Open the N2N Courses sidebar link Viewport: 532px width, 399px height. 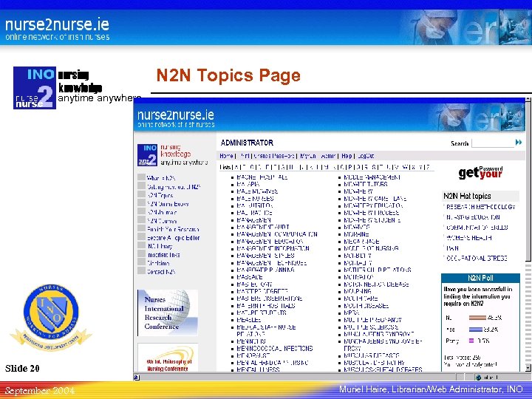[x=162, y=221]
